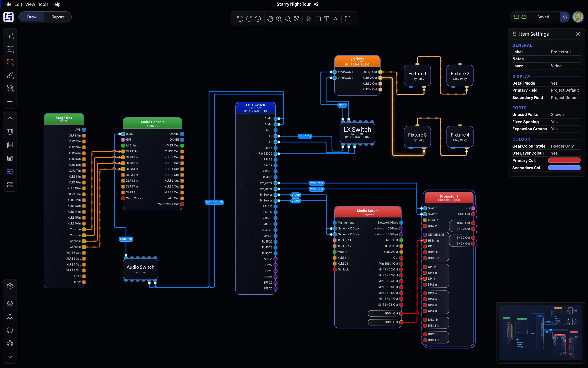Toggle Detail Mode Yes value
Screen dimensions: 588x368
554,83
